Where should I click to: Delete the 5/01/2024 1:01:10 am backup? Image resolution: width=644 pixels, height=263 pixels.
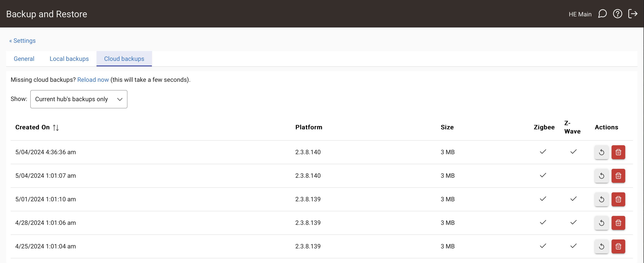tap(618, 199)
